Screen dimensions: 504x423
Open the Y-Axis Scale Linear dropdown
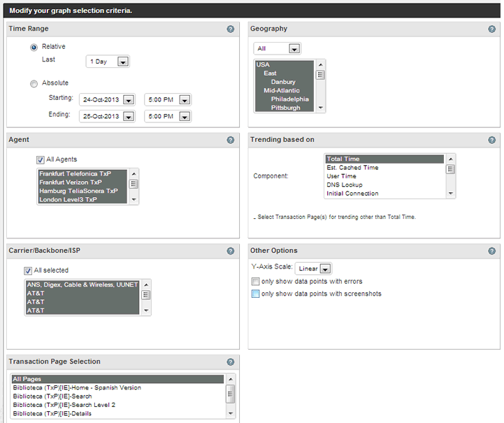pyautogui.click(x=313, y=268)
